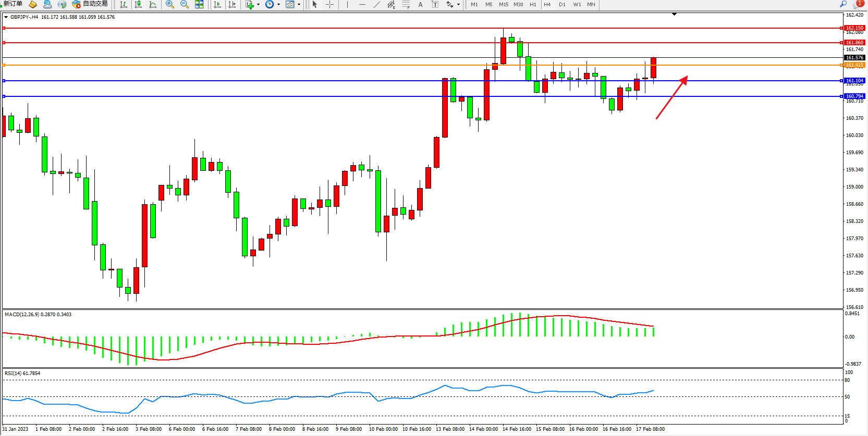868x436 pixels.
Task: Select the trendline drawing tool
Action: pos(376,4)
